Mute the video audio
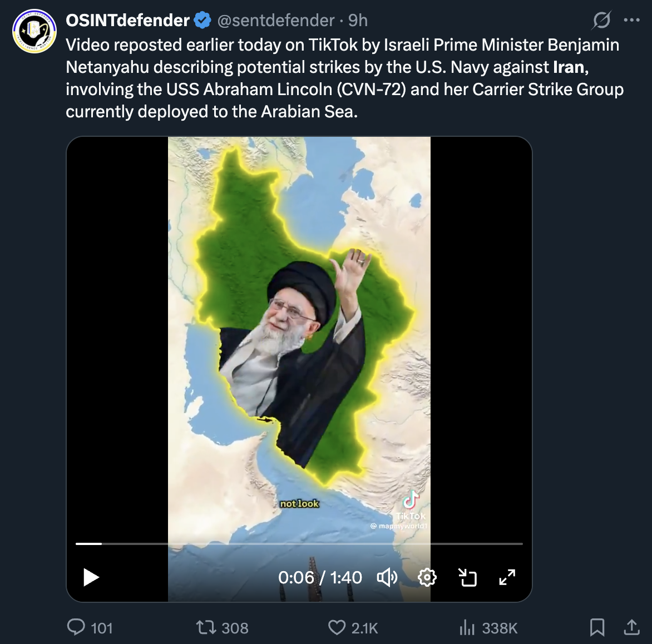 tap(387, 577)
